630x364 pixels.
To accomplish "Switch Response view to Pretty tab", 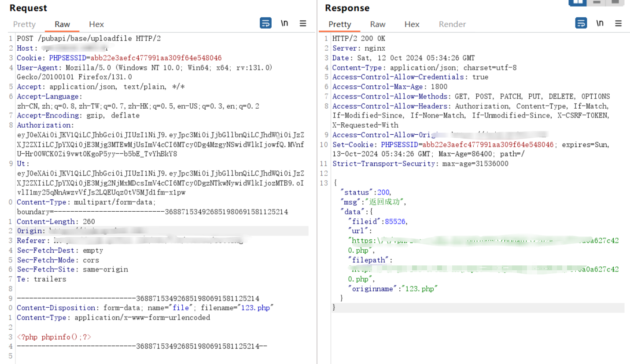I will [339, 24].
